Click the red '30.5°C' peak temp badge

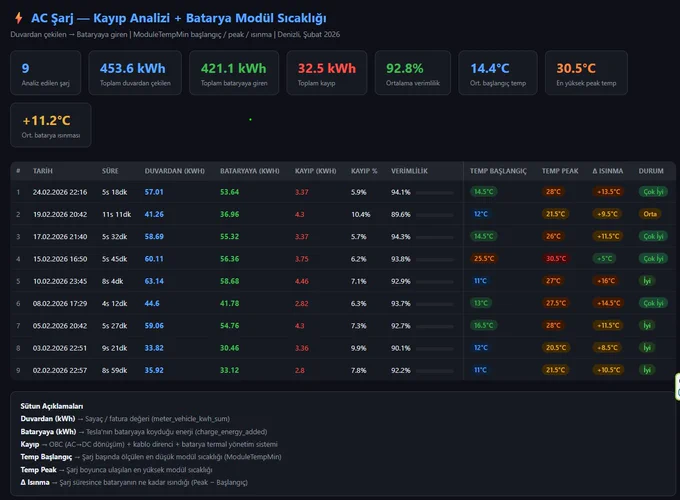(556, 258)
